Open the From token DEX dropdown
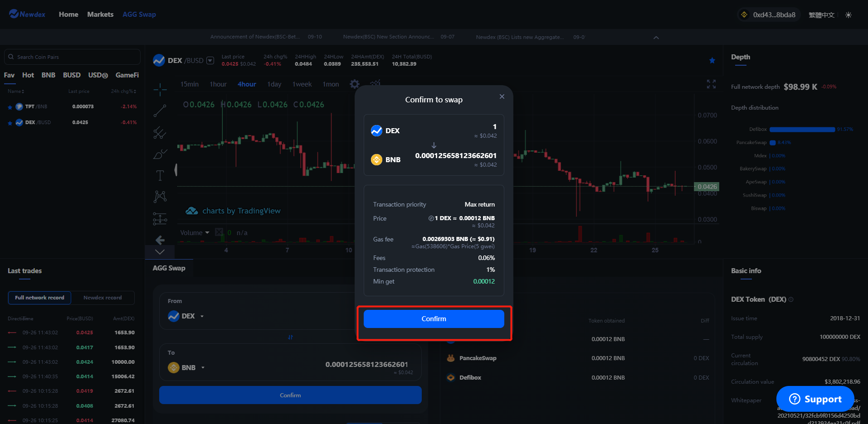Screen dimensions: 868x424 point(202,316)
